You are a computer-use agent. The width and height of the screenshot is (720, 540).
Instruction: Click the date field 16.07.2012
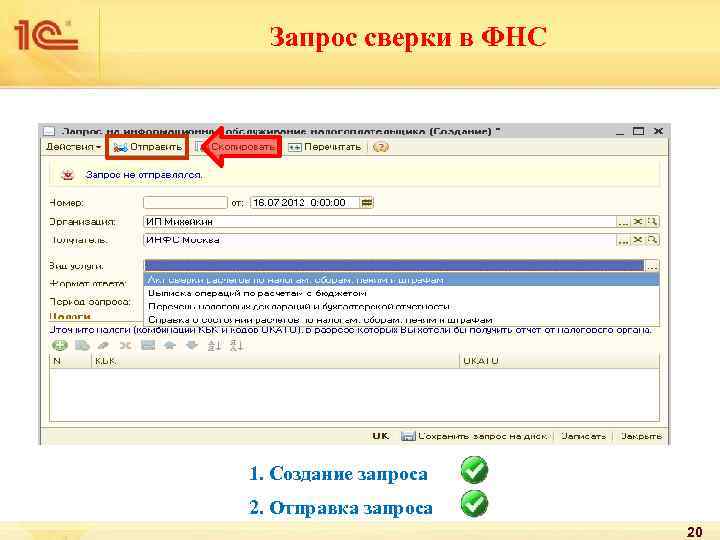[x=305, y=202]
